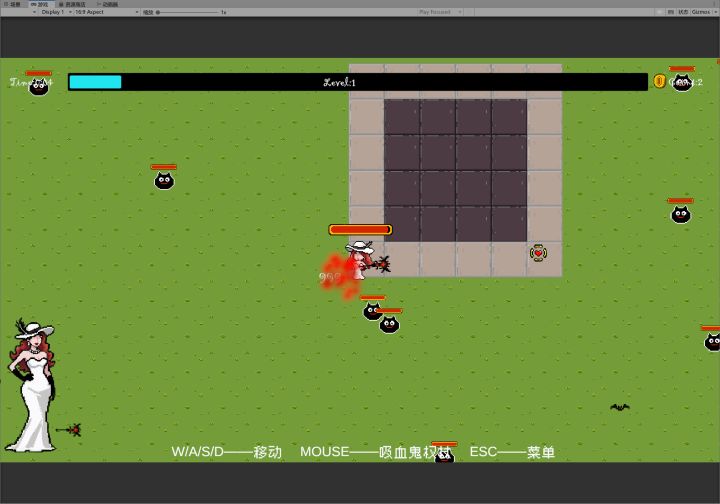Open the 16:9 Aspect ratio dropdown
Viewport: 720px width, 504px height.
(x=107, y=12)
